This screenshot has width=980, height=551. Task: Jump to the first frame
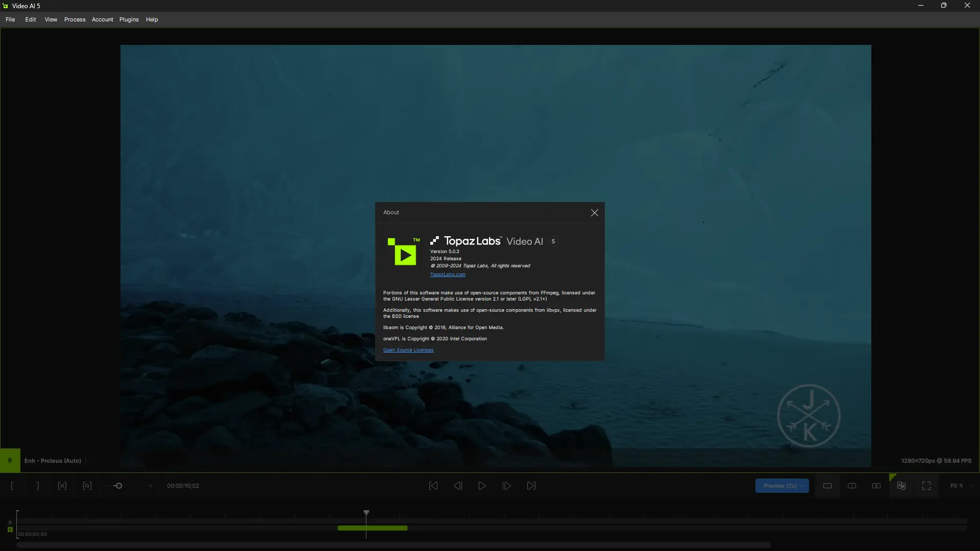[x=433, y=486]
